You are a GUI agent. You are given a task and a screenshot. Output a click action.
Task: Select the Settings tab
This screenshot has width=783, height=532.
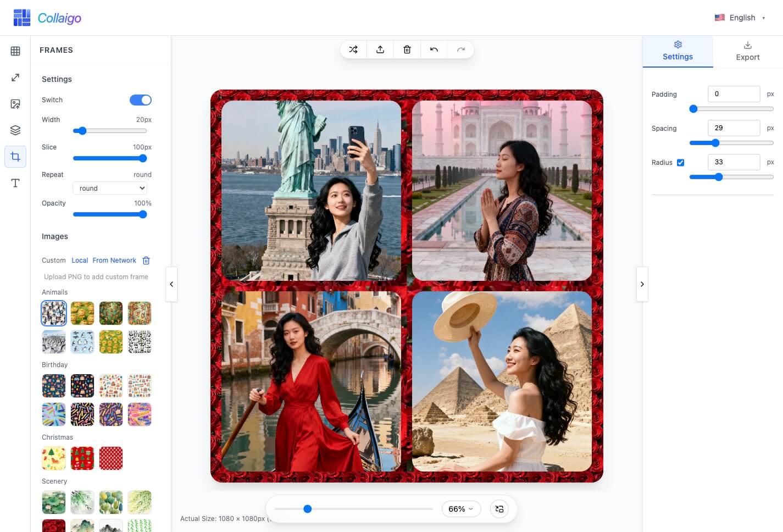(x=678, y=51)
